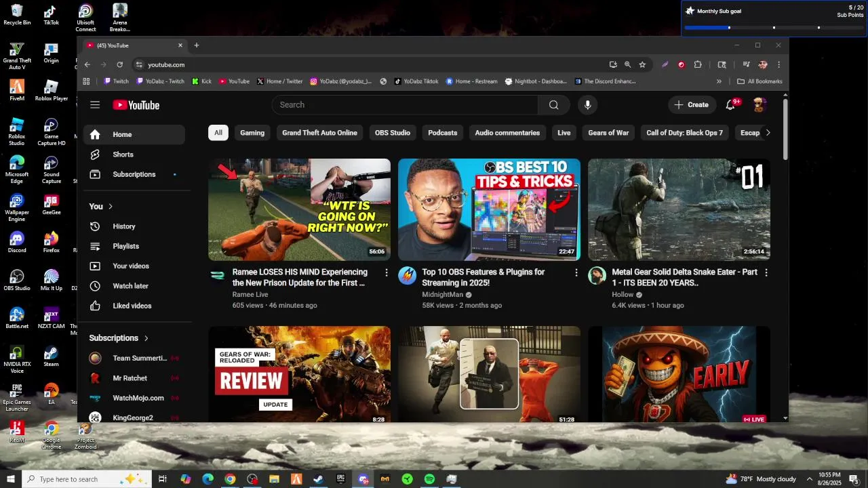Select the OBS Studio filter chip
The width and height of the screenshot is (868, 488).
coord(393,133)
